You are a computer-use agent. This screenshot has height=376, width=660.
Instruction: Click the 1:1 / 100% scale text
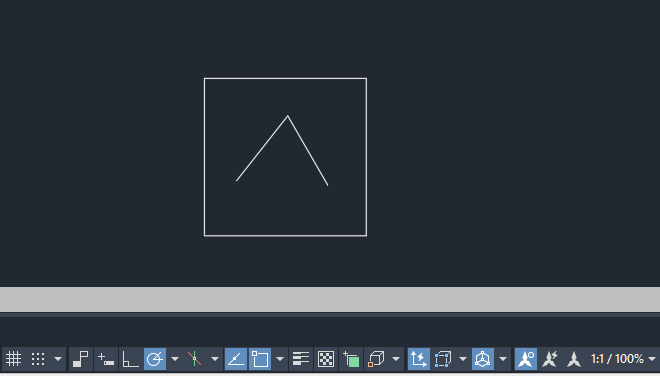point(617,359)
